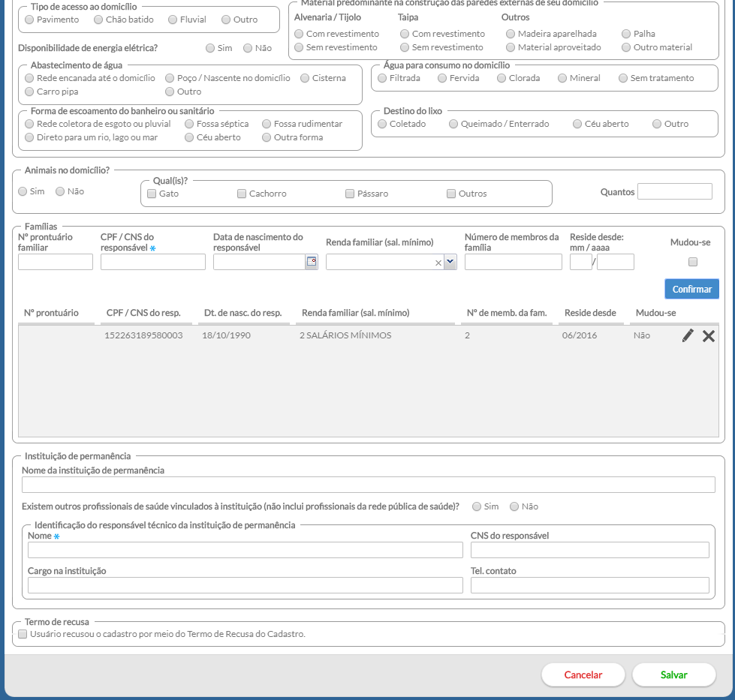Select Carro pipa water supply
735x700 pixels.
click(x=29, y=92)
